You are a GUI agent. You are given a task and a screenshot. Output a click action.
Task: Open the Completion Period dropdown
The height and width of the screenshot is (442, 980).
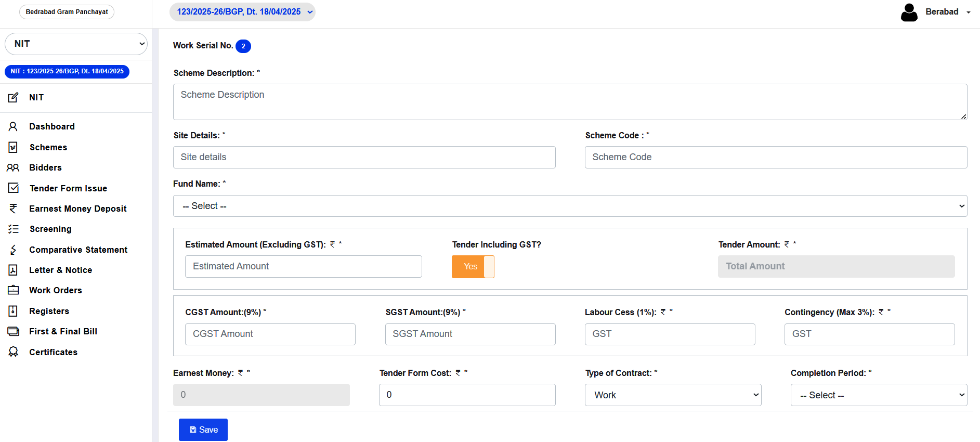879,395
